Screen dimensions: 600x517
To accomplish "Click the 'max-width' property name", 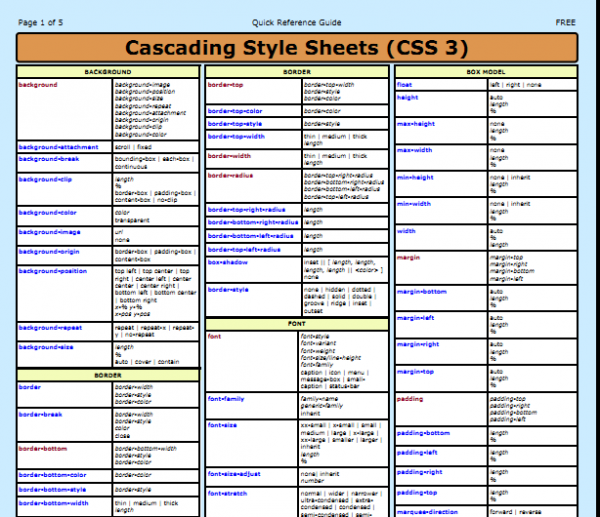I will click(x=414, y=150).
